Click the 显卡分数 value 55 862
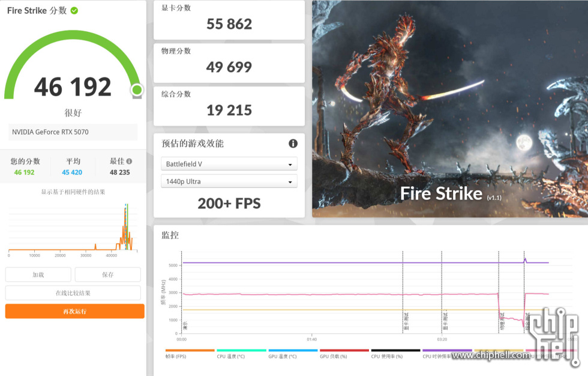Screen dimensions: 588x376 (229, 24)
